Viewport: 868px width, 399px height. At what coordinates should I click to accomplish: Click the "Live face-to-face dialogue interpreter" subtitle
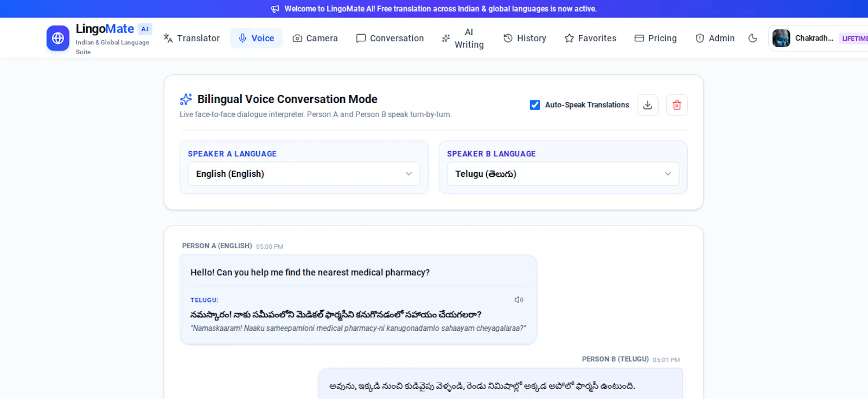(x=316, y=114)
